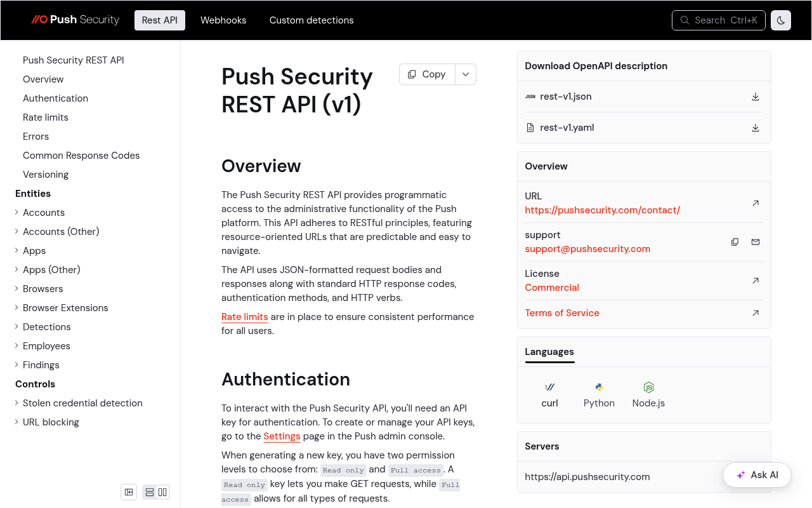812x508 pixels.
Task: Open the Rest API tab
Action: pos(160,20)
